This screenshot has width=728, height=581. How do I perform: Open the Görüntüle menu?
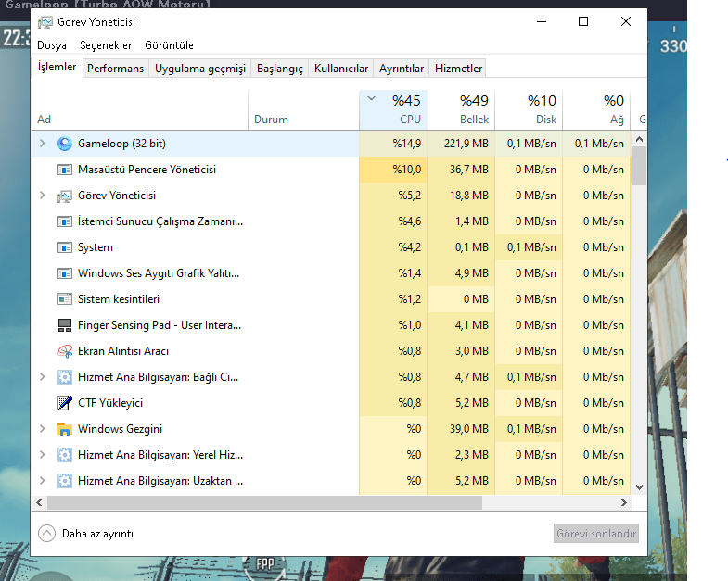pyautogui.click(x=169, y=45)
